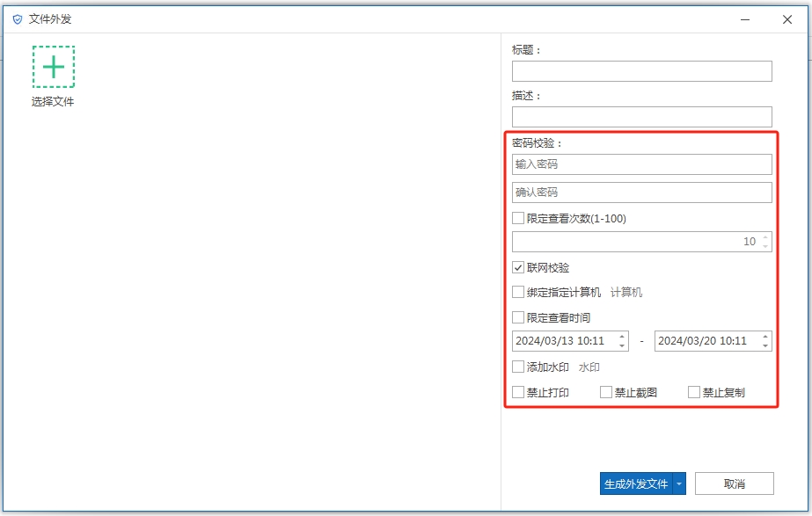This screenshot has height=516, width=812.
Task: Open the dropdown arrow next to 生成外发文件
Action: click(679, 483)
